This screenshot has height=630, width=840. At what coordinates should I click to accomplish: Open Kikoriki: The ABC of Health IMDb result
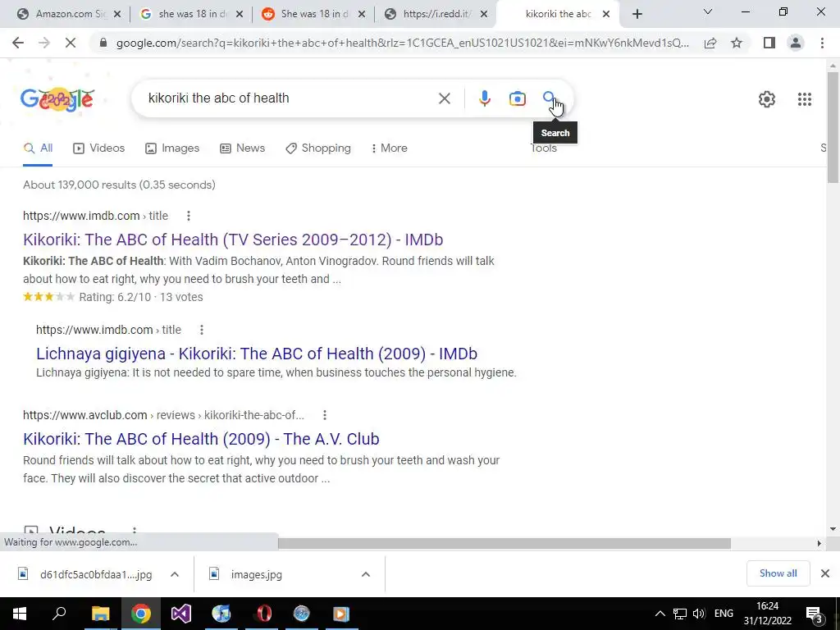pyautogui.click(x=233, y=240)
